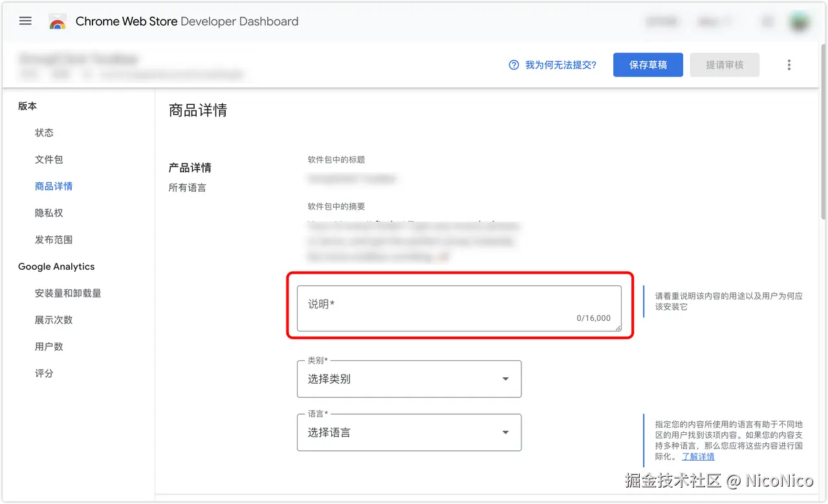Open the 评分 ratings page
This screenshot has height=504, width=828.
click(44, 373)
